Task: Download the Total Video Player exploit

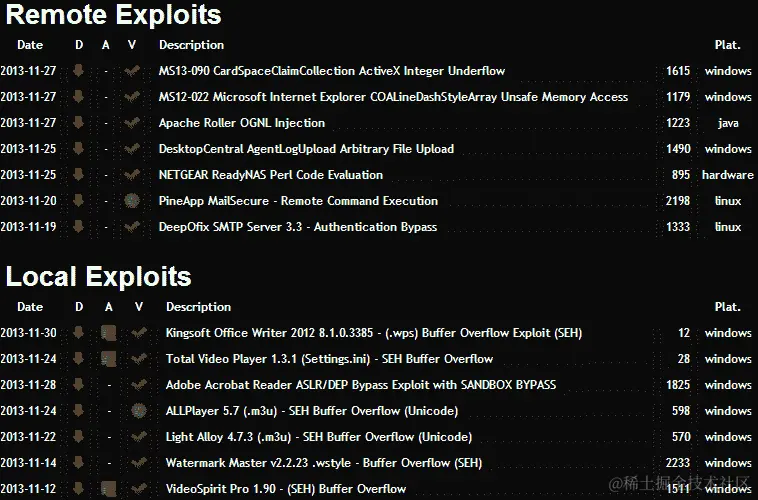Action: click(78, 359)
